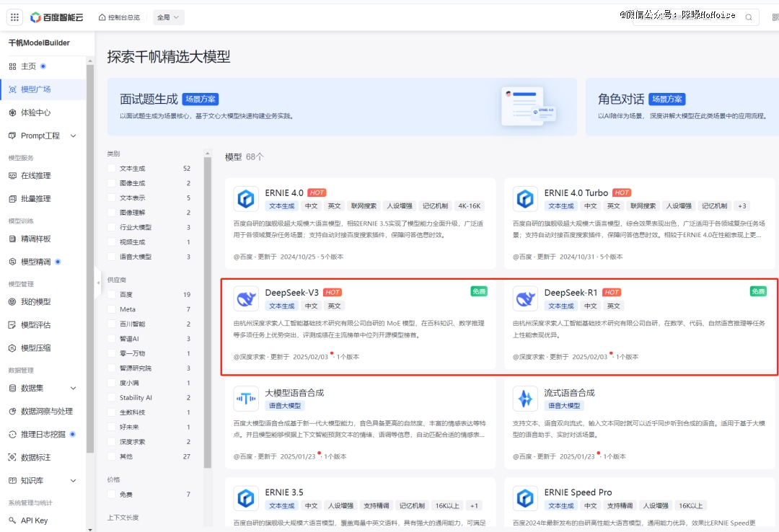Expand the Prompt工程 menu chevron
Screen dimensions: 779x532
click(73, 136)
